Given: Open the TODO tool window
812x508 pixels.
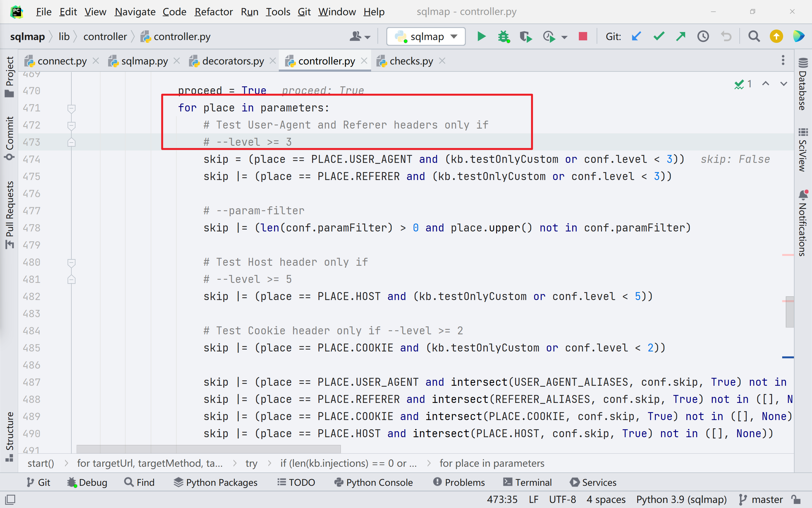Looking at the screenshot, I should 296,483.
